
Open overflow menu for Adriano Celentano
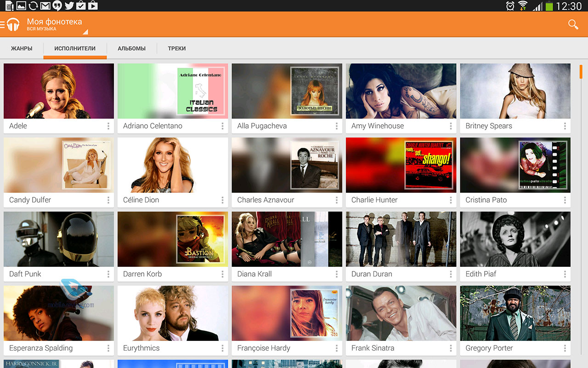coord(222,126)
